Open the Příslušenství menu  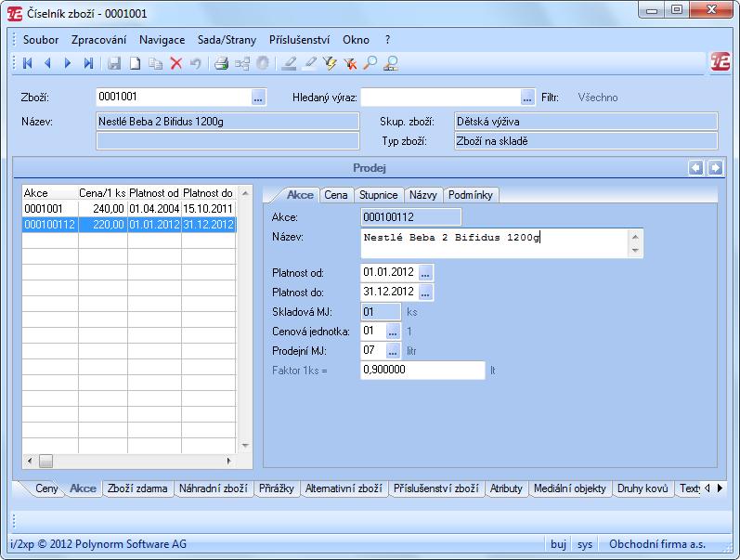pos(299,40)
